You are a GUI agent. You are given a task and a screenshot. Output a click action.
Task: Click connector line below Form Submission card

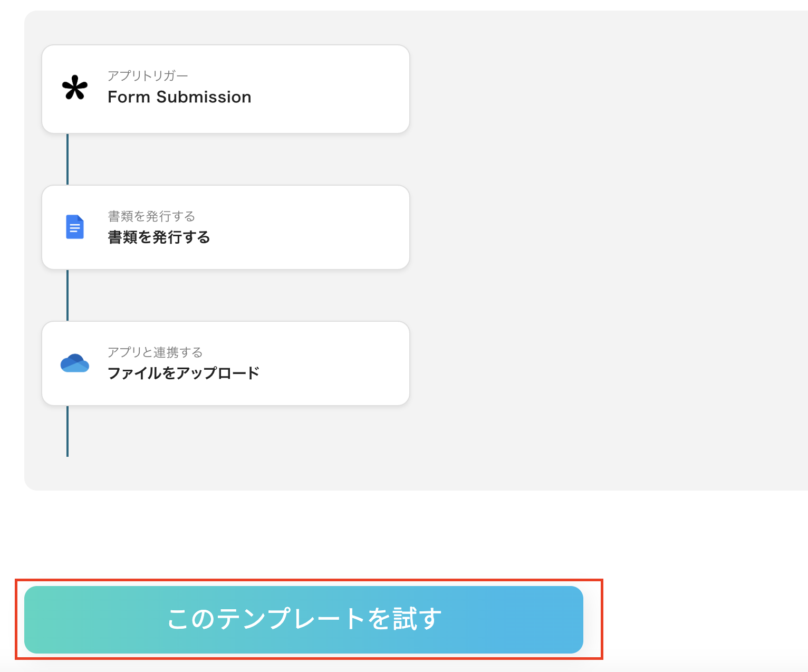coord(68,159)
